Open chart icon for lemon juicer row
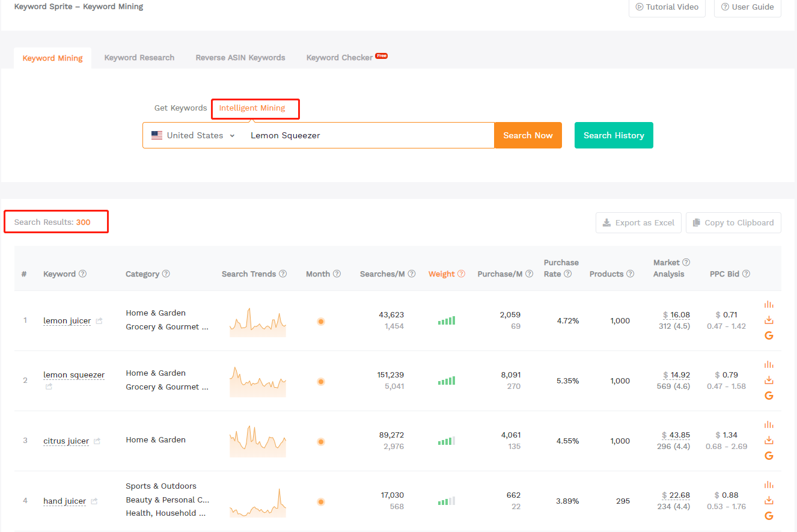The image size is (797, 532). pos(769,305)
